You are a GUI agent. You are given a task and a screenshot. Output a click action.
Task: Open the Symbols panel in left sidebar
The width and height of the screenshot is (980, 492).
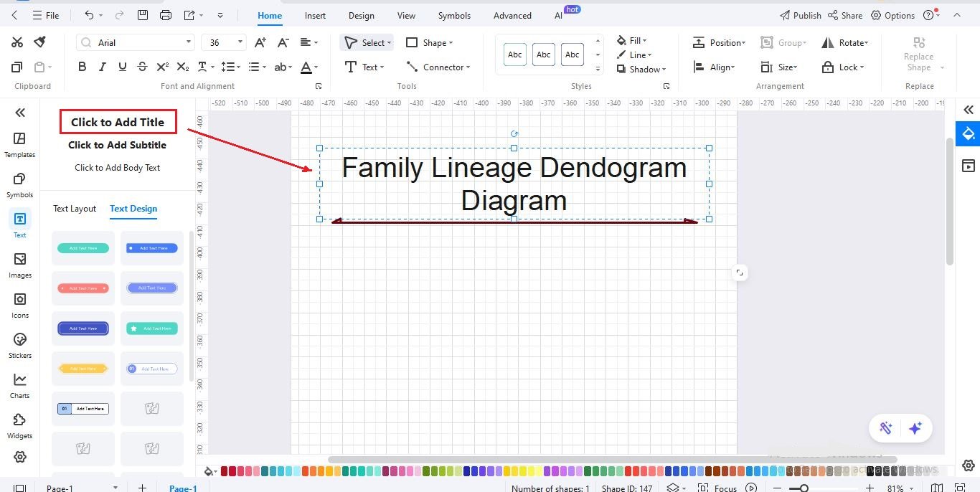[19, 184]
